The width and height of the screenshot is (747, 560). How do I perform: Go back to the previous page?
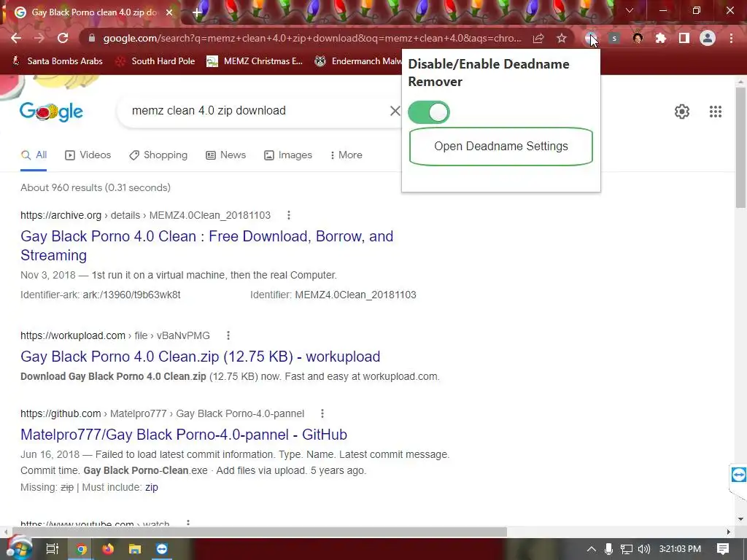tap(16, 38)
